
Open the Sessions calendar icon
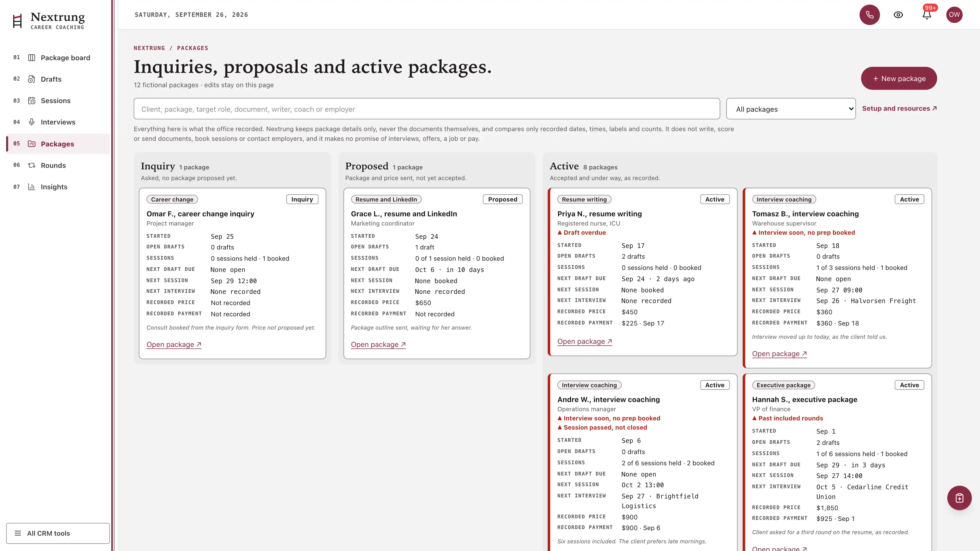pyautogui.click(x=32, y=101)
